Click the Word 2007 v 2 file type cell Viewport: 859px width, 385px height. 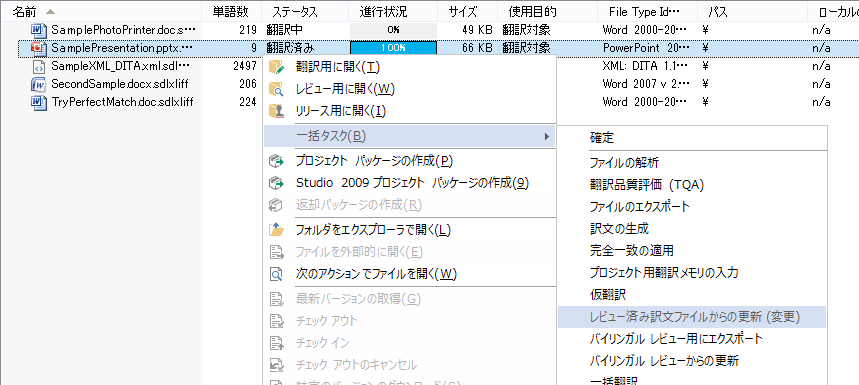tap(644, 84)
